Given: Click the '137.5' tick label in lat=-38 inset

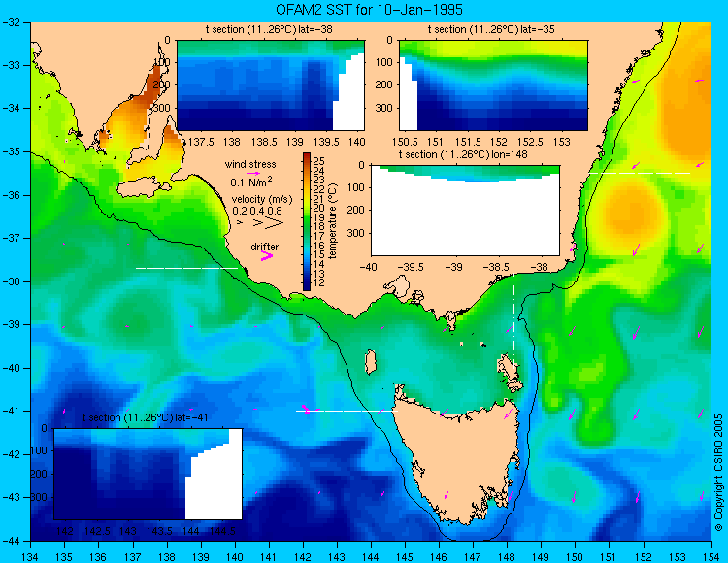Looking at the screenshot, I should 201,142.
